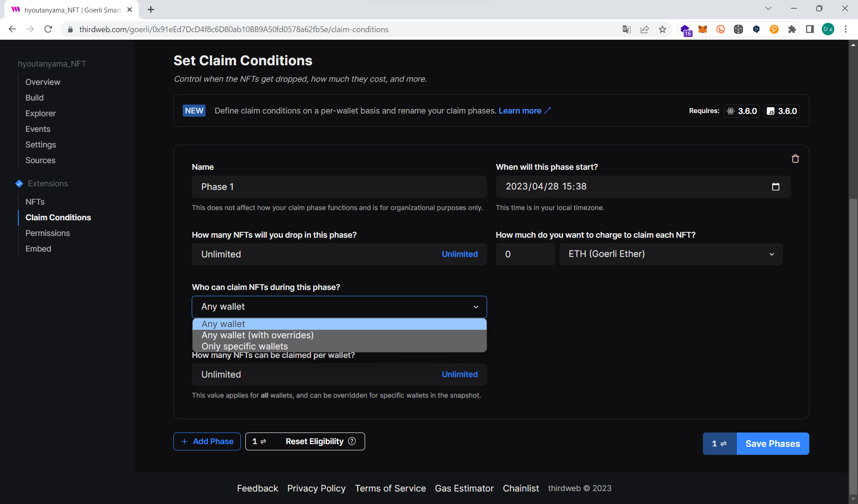The image size is (858, 504).
Task: Click the Add Phase button
Action: [x=207, y=441]
